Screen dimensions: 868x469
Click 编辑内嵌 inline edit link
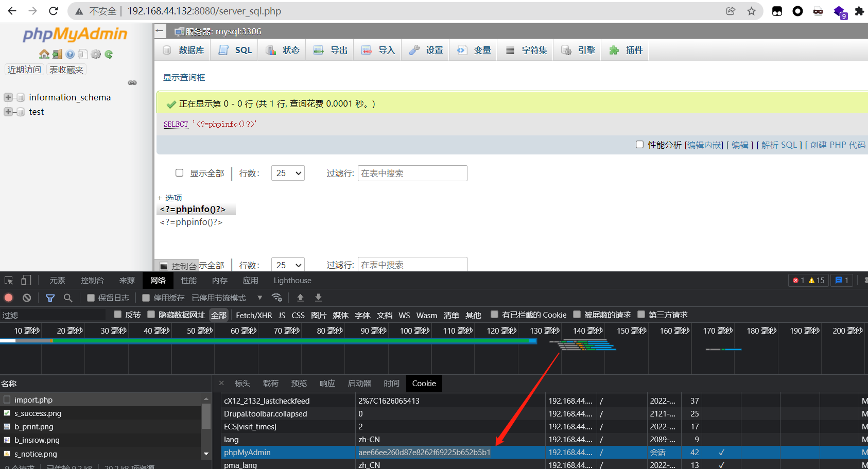coord(705,145)
